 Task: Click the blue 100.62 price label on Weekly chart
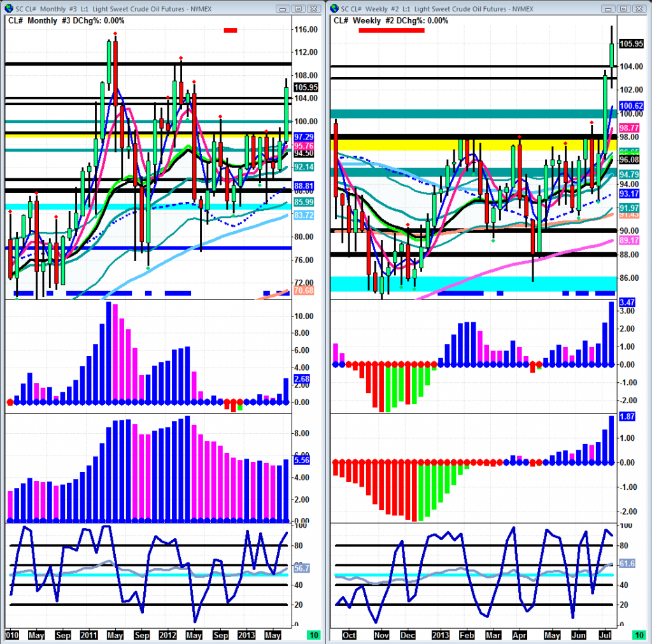[631, 105]
